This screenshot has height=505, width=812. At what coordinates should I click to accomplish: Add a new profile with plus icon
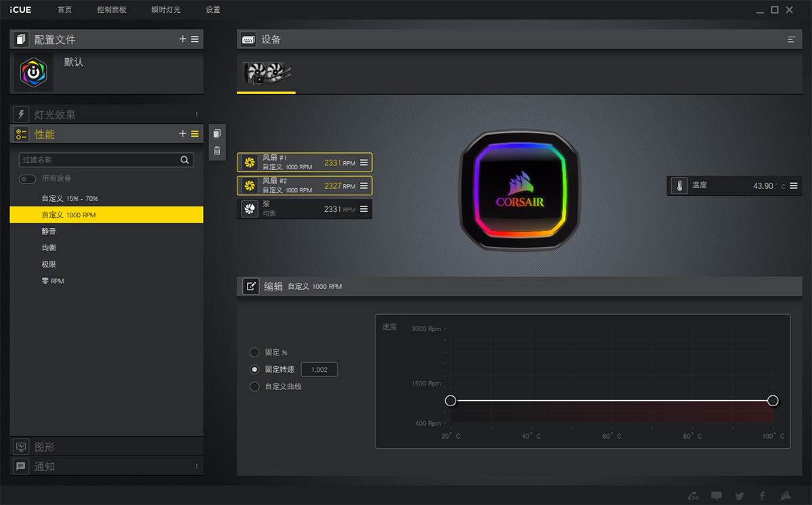coord(183,39)
